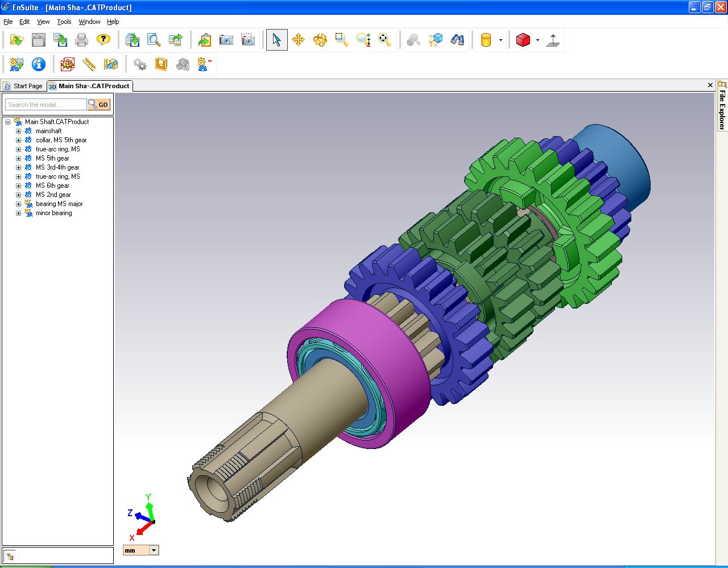Open the Tools menu
This screenshot has width=728, height=568.
tap(64, 22)
